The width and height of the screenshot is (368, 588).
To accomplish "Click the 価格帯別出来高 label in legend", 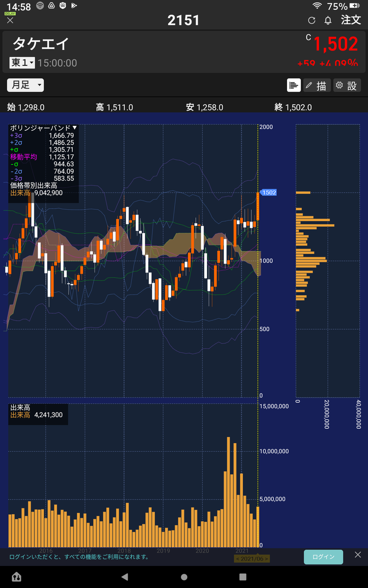I will 34,186.
